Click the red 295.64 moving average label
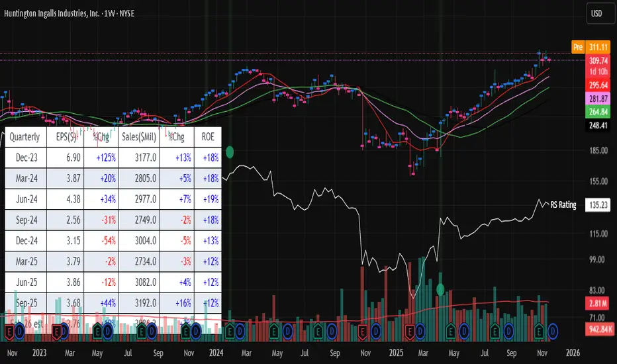This screenshot has height=364, width=617. pos(599,85)
